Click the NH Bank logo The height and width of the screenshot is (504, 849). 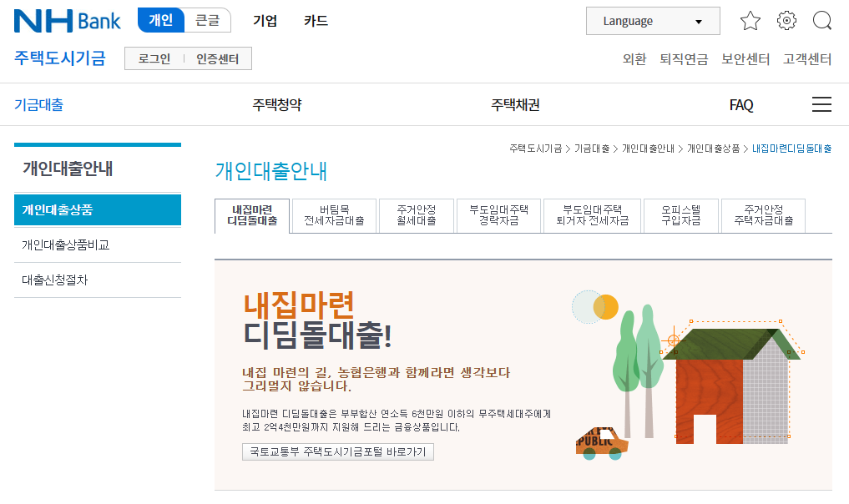pos(66,20)
